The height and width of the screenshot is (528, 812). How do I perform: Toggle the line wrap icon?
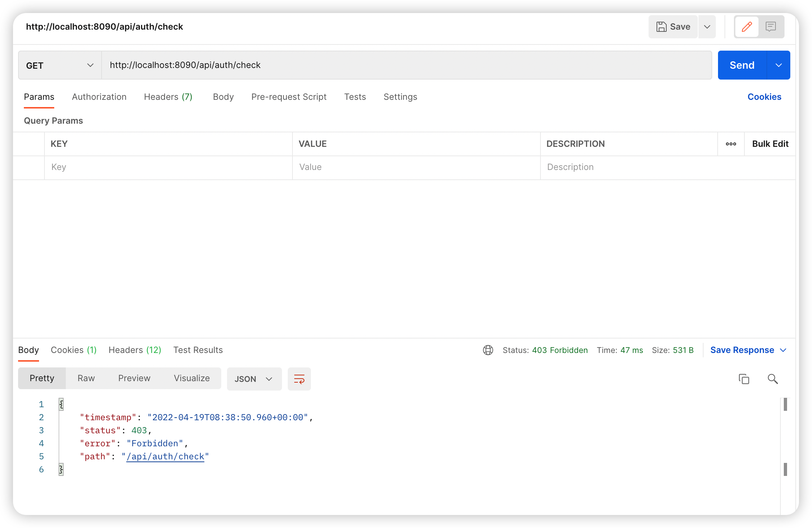[x=299, y=379]
